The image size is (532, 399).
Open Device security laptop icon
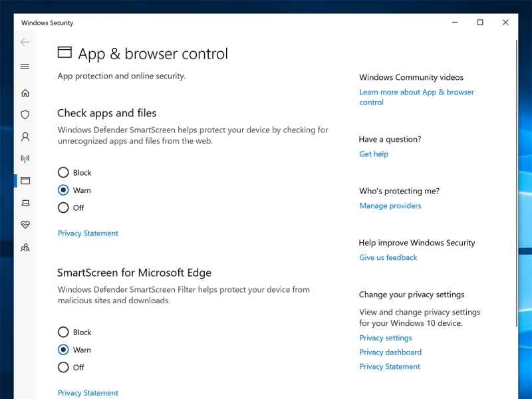point(25,202)
